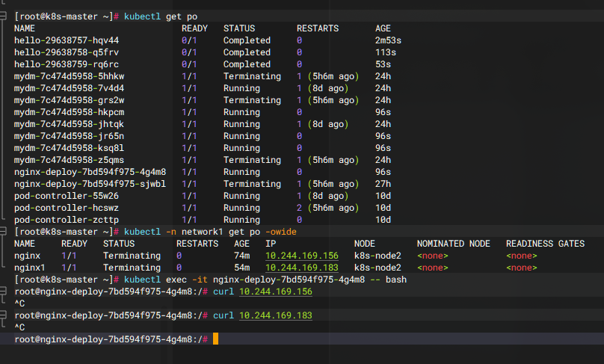Screen dimensions: 604x364
Task: Open IP link 10.244.169.156 in the nginx row
Action: pos(301,256)
